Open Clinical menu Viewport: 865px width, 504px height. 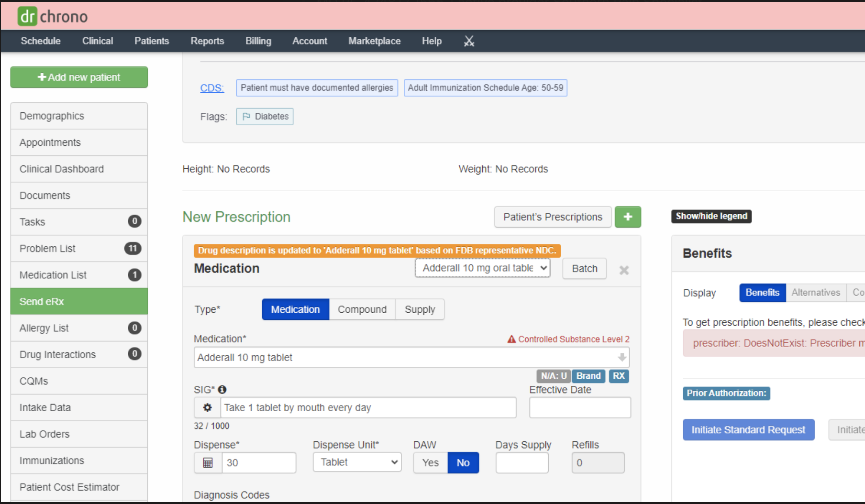(x=98, y=41)
